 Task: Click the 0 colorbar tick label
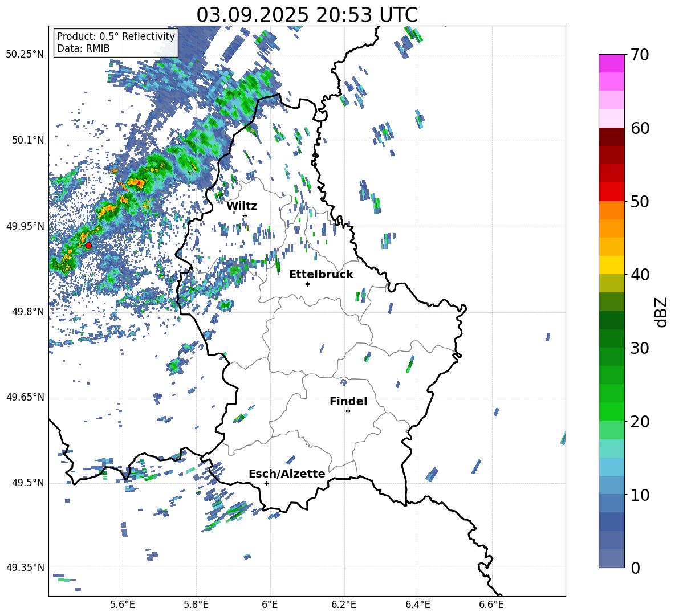point(635,568)
